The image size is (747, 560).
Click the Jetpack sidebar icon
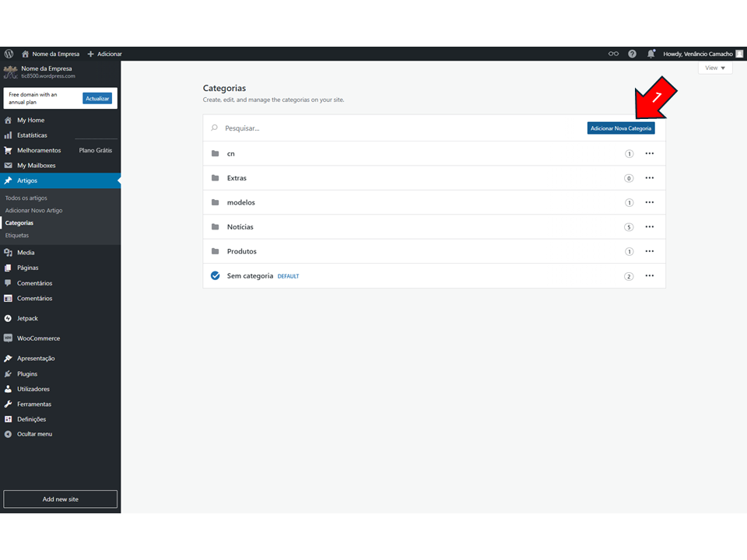coord(8,318)
